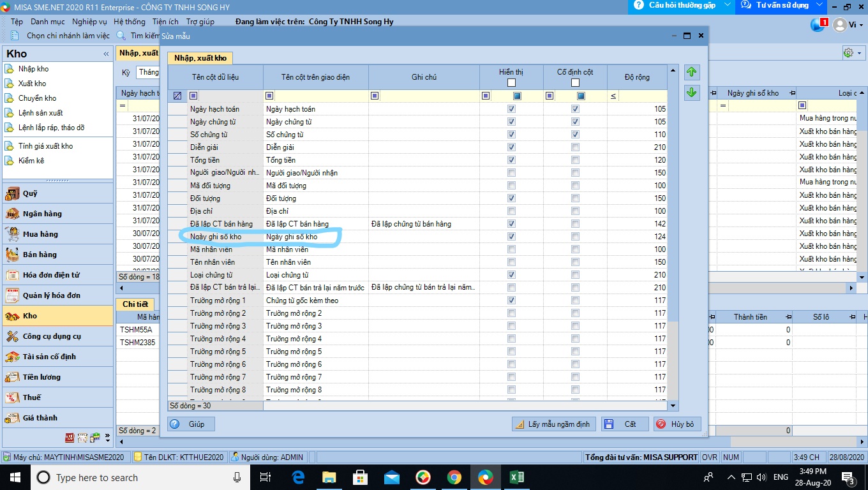Check the Hiển thị header select-all checkbox

(x=511, y=83)
